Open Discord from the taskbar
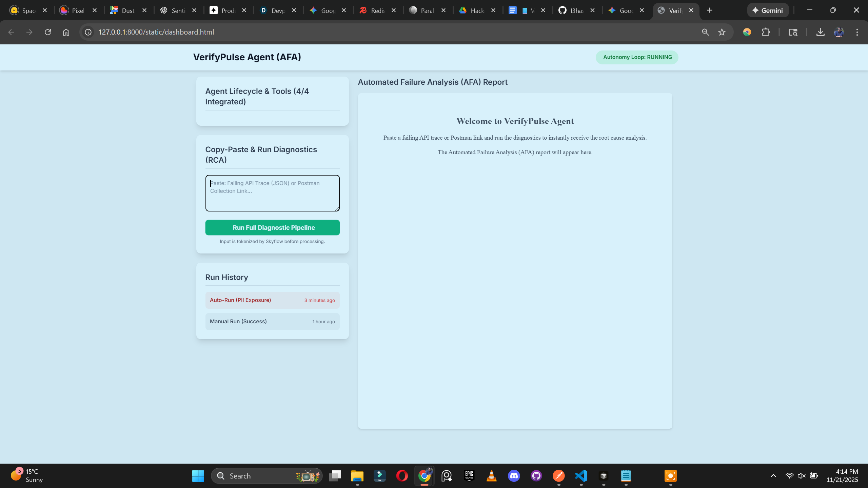This screenshot has width=868, height=488. pyautogui.click(x=514, y=476)
